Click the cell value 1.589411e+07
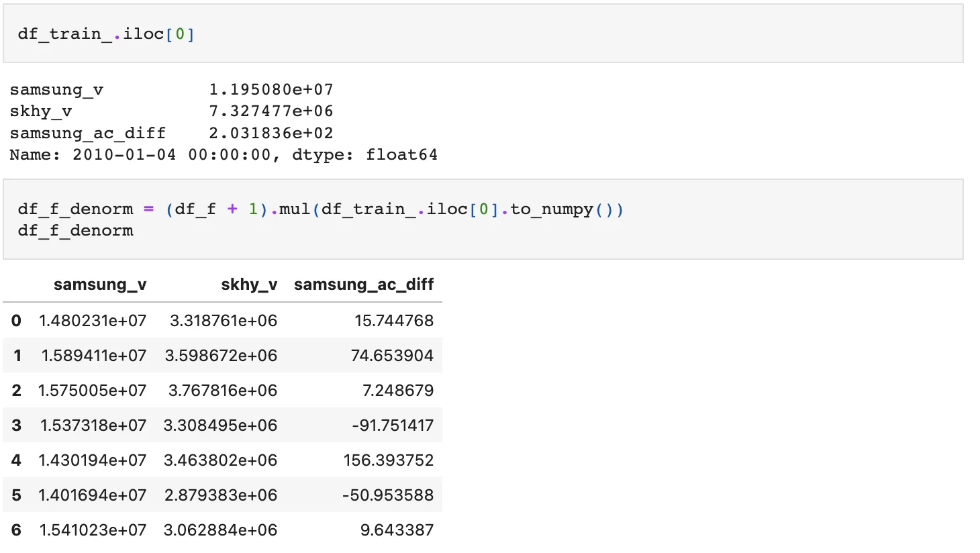Screen dimensions: 980x553 coord(94,356)
